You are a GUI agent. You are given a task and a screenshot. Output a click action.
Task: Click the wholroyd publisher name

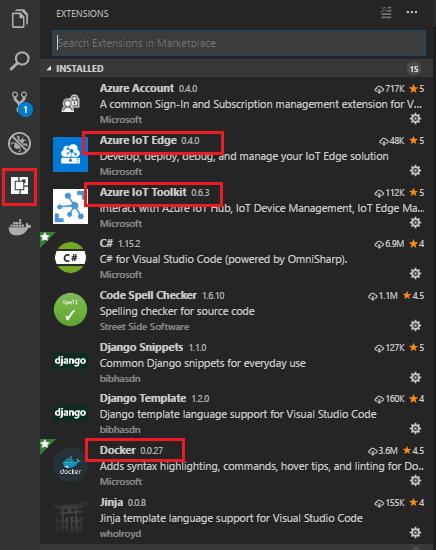click(x=120, y=534)
